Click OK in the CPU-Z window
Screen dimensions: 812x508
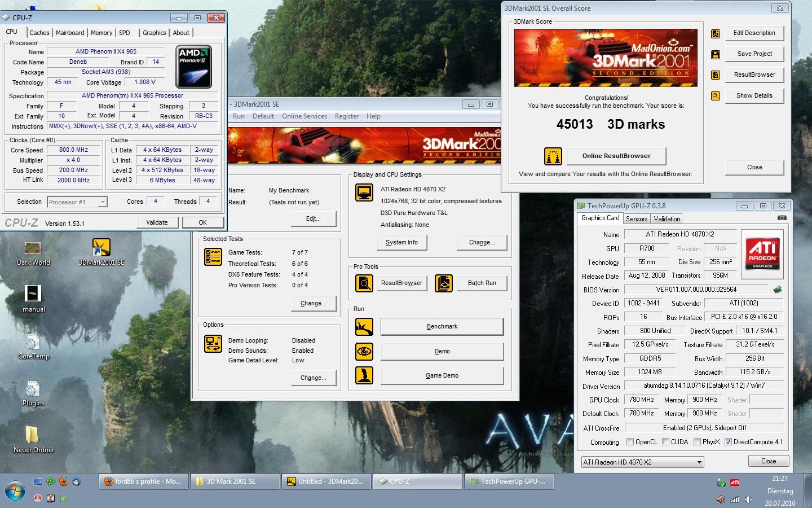(x=202, y=222)
